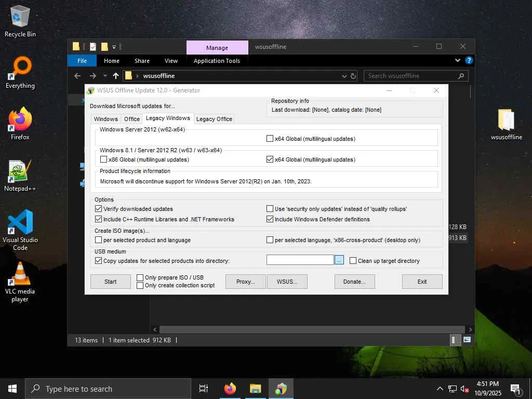This screenshot has height=399, width=532.
Task: Open WSUS... settings
Action: [x=287, y=282]
